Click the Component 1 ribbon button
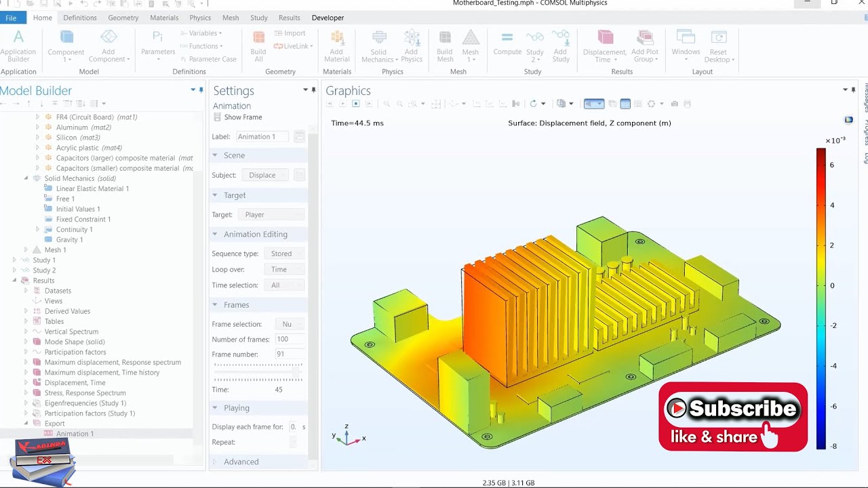The height and width of the screenshot is (488, 868). click(66, 46)
